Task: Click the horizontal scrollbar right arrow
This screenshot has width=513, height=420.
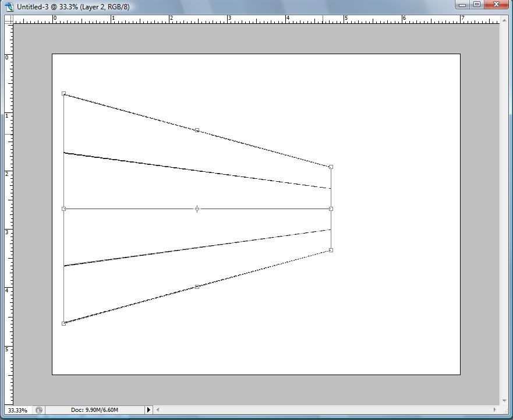Action: click(495, 410)
